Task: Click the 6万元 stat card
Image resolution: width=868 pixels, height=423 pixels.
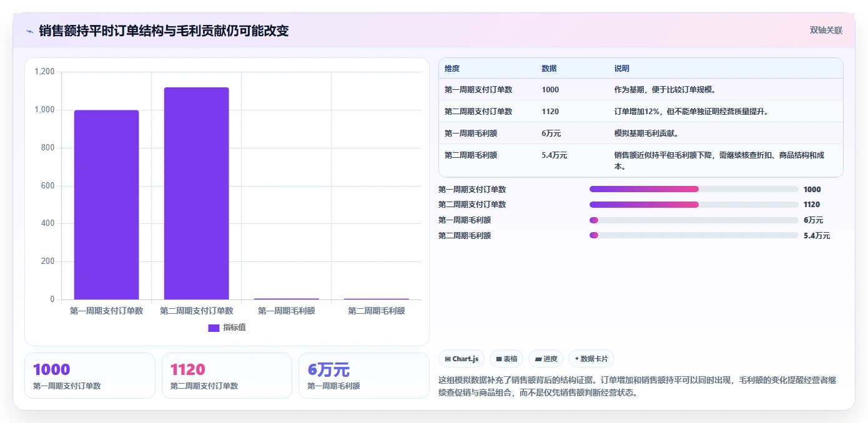Action: [x=364, y=376]
